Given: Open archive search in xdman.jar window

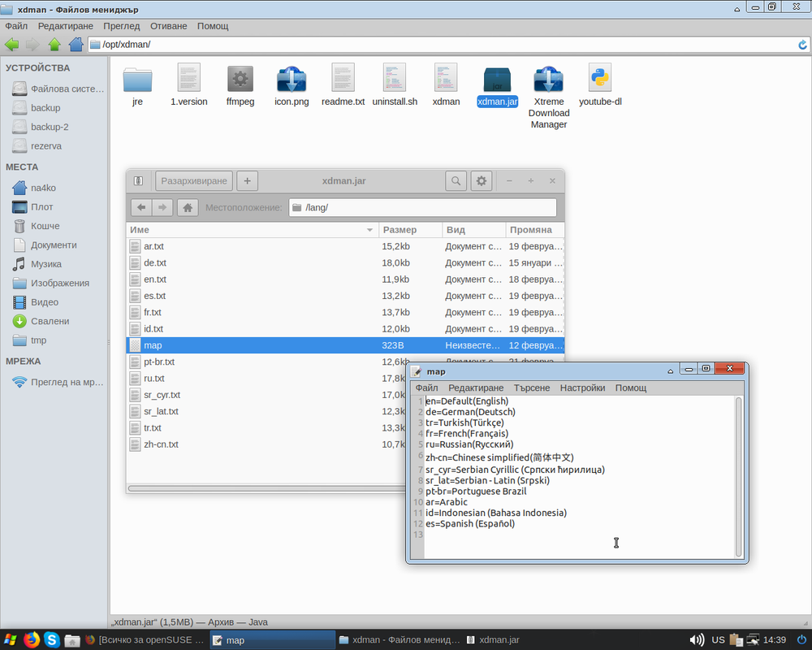Looking at the screenshot, I should pyautogui.click(x=456, y=181).
